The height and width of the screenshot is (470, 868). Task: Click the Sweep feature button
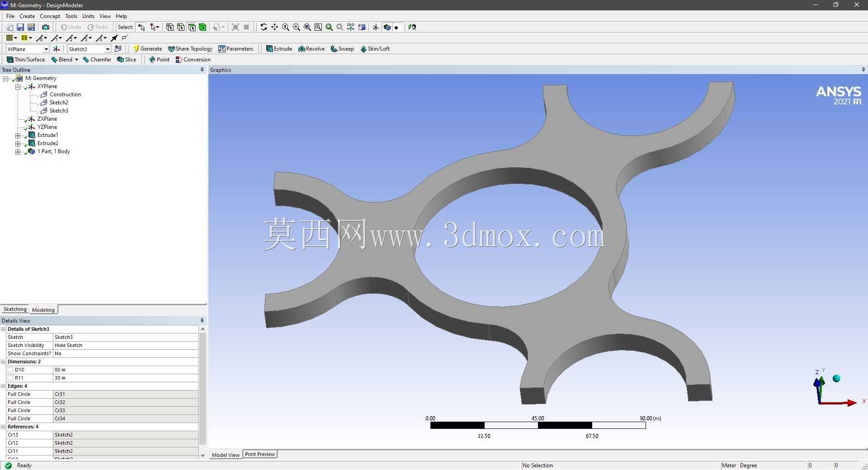(342, 49)
